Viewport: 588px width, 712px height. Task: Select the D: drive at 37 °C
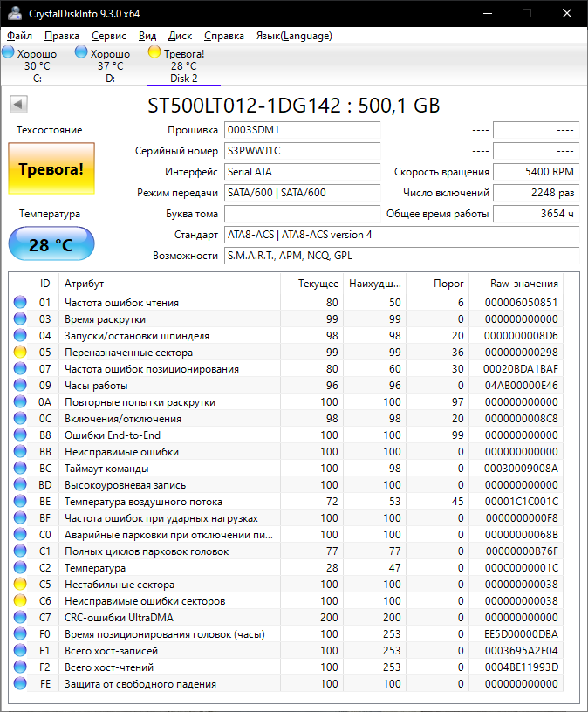[x=103, y=65]
